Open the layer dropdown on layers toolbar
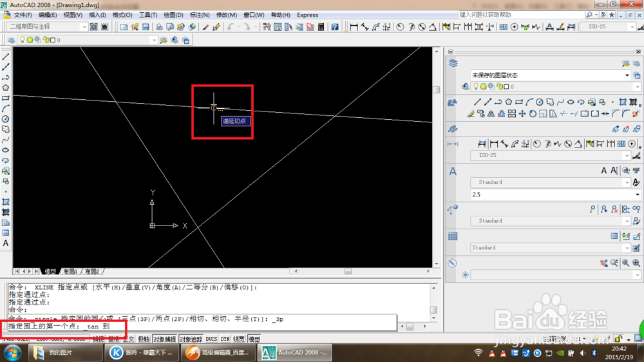 (154, 40)
